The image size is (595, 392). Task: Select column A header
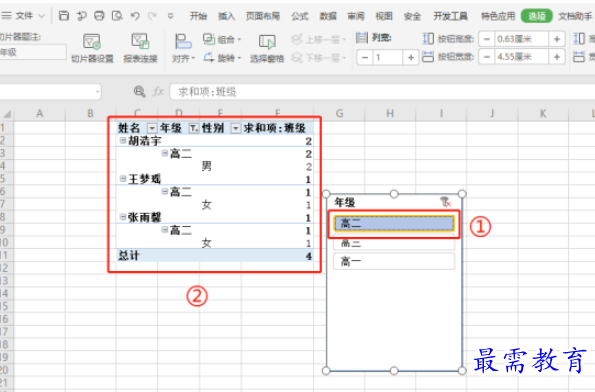pyautogui.click(x=39, y=113)
